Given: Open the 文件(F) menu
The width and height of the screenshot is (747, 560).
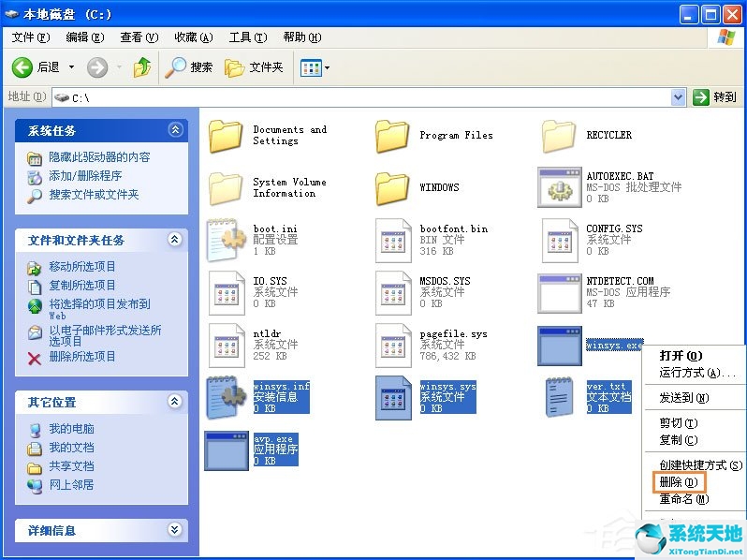Looking at the screenshot, I should pos(31,37).
